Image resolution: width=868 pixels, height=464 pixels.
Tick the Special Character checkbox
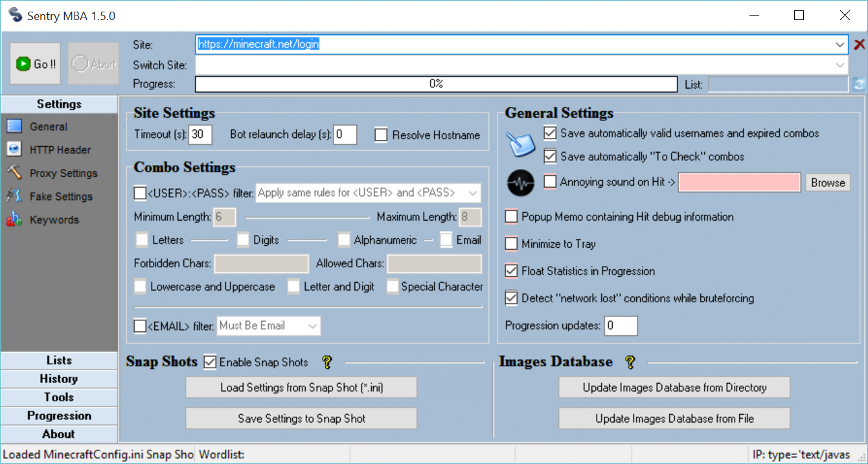click(x=393, y=287)
